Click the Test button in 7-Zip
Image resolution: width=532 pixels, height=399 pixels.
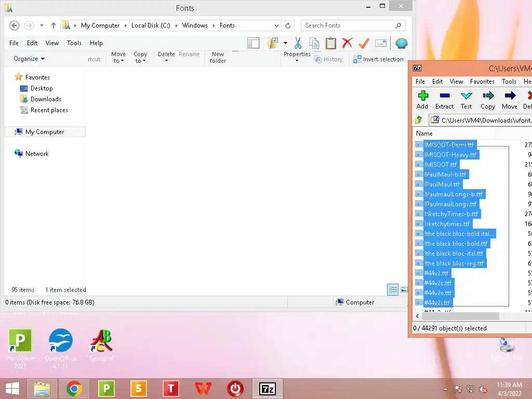(x=466, y=100)
